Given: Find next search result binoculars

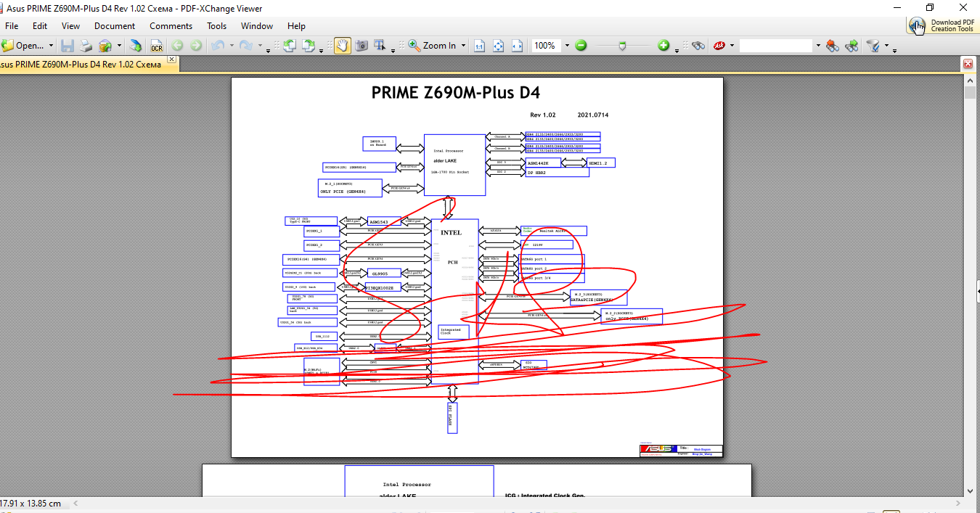Looking at the screenshot, I should [852, 46].
